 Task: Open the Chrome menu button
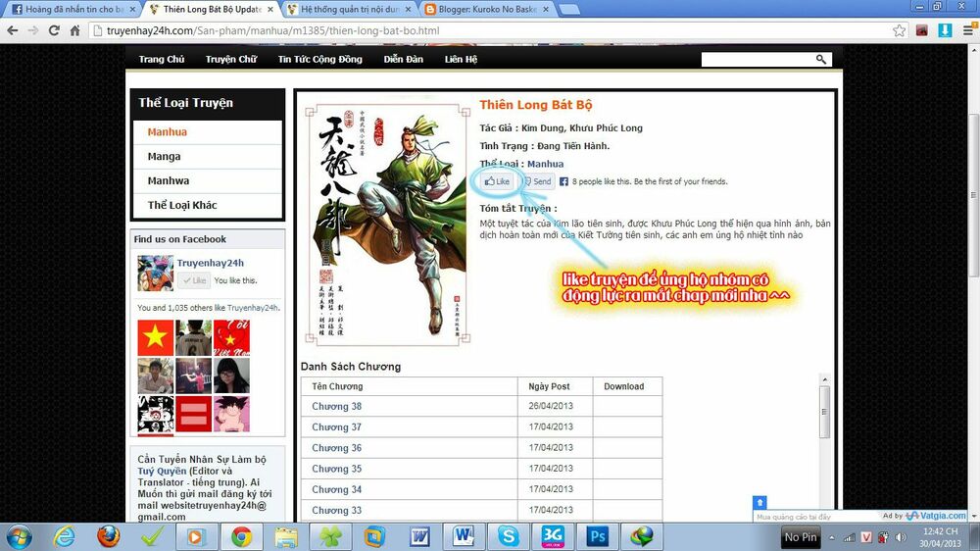point(966,30)
